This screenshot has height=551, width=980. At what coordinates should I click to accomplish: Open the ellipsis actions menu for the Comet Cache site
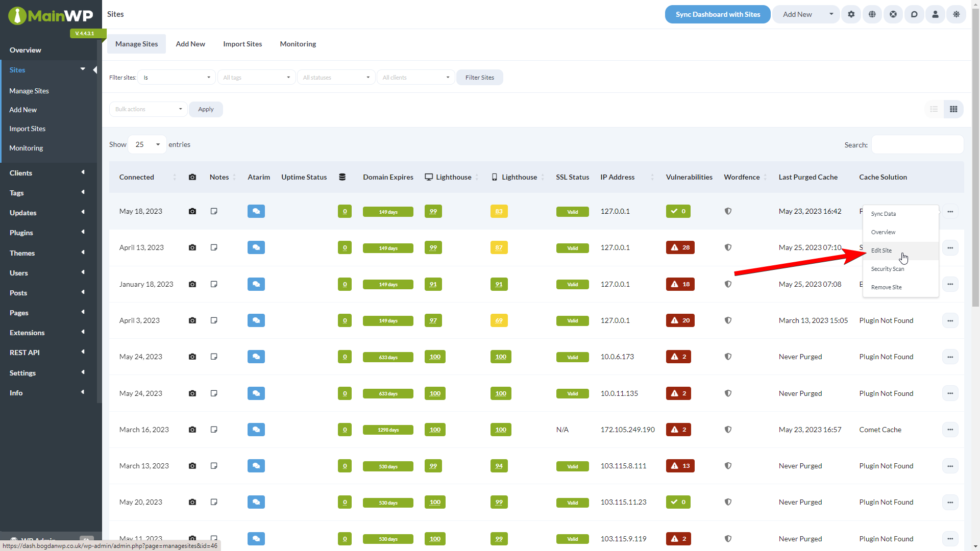point(950,430)
